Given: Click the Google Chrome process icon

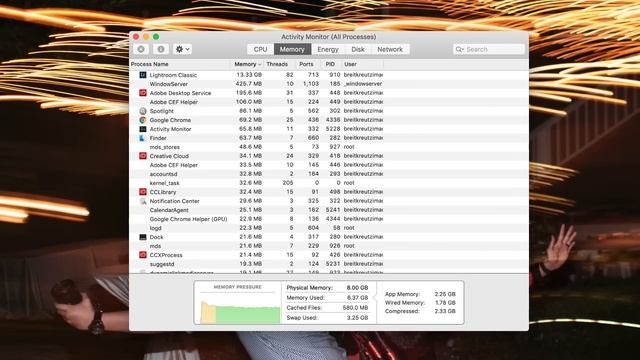Looking at the screenshot, I should [x=142, y=120].
